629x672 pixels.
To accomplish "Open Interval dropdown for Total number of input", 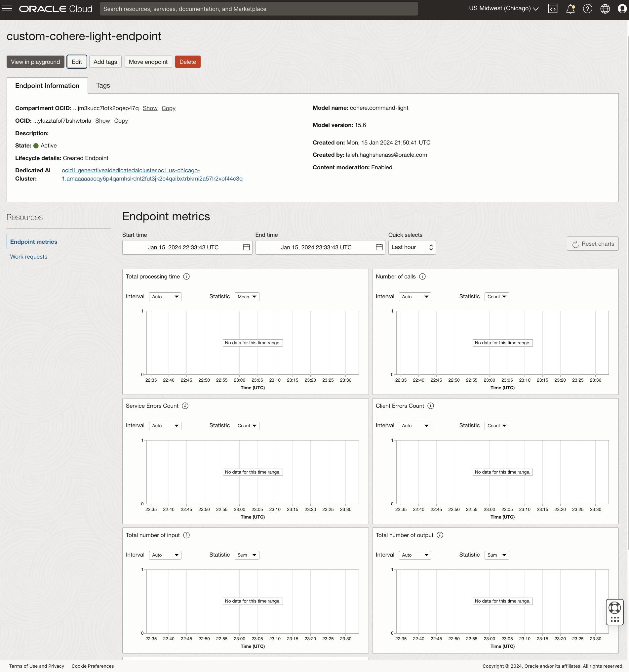I will coord(165,555).
